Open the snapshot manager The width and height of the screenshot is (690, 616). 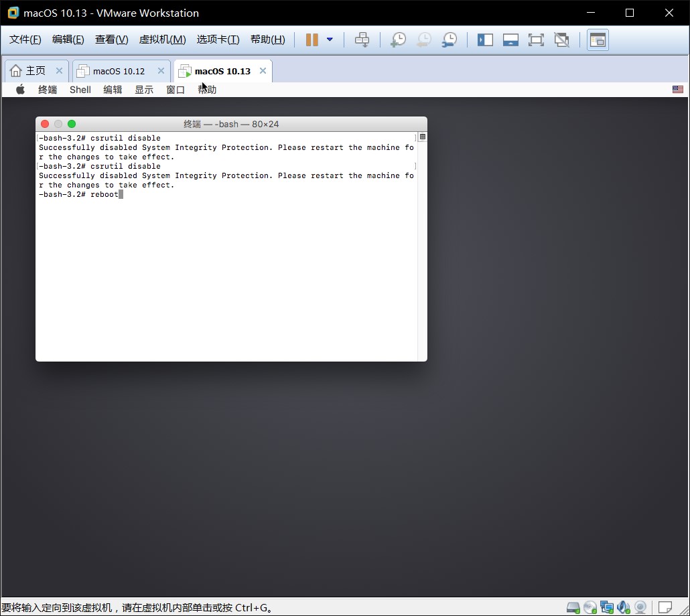click(450, 40)
